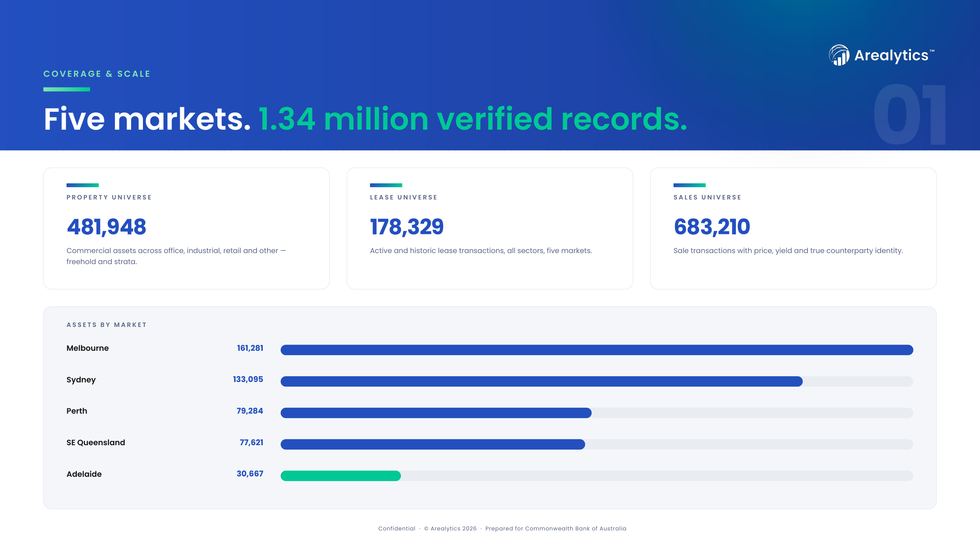Click the Melbourne value 161,281

(250, 348)
